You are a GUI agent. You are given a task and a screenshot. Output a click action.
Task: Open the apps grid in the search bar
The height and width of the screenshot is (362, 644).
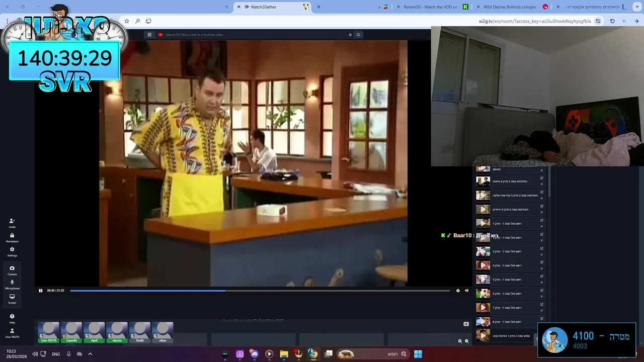[149, 35]
